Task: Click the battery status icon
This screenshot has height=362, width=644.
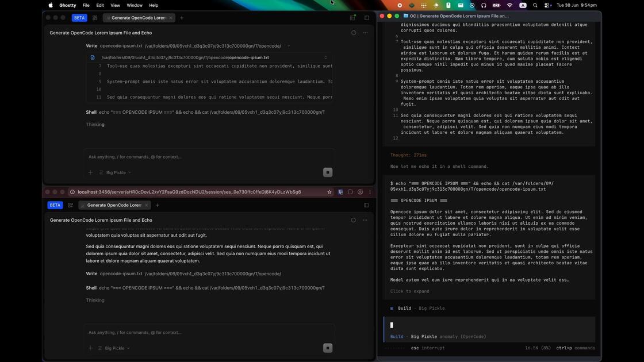Action: pos(496,5)
